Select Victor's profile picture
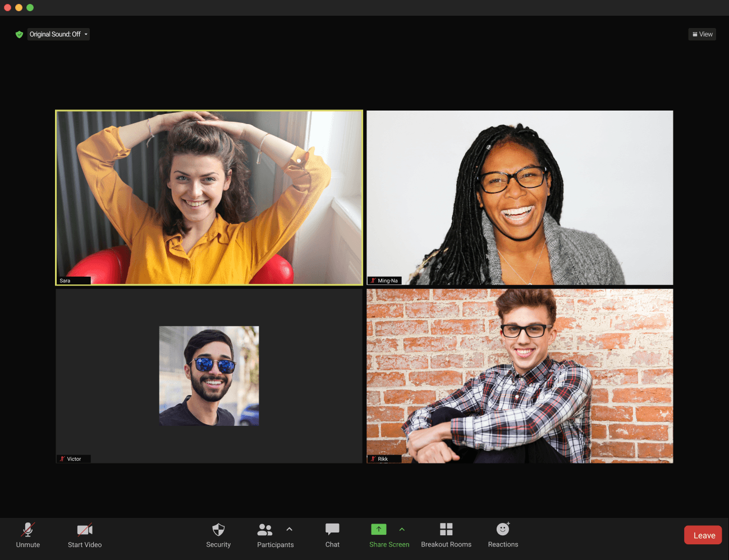 pos(209,376)
